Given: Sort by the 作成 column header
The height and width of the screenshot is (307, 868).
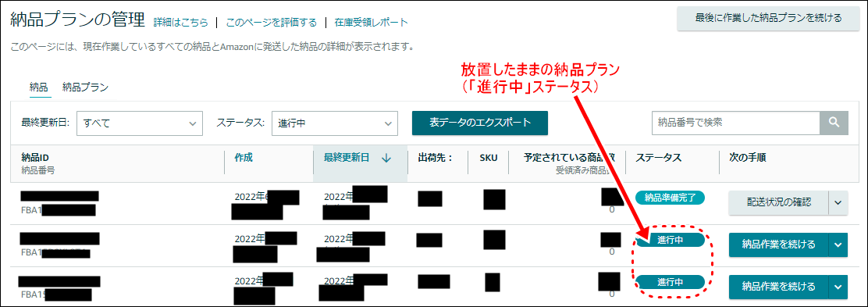Looking at the screenshot, I should [244, 157].
